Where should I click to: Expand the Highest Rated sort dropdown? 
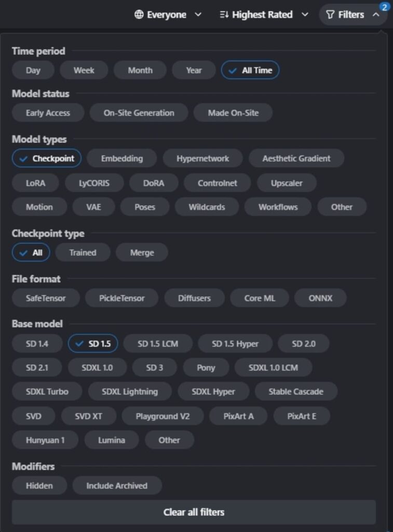(264, 15)
